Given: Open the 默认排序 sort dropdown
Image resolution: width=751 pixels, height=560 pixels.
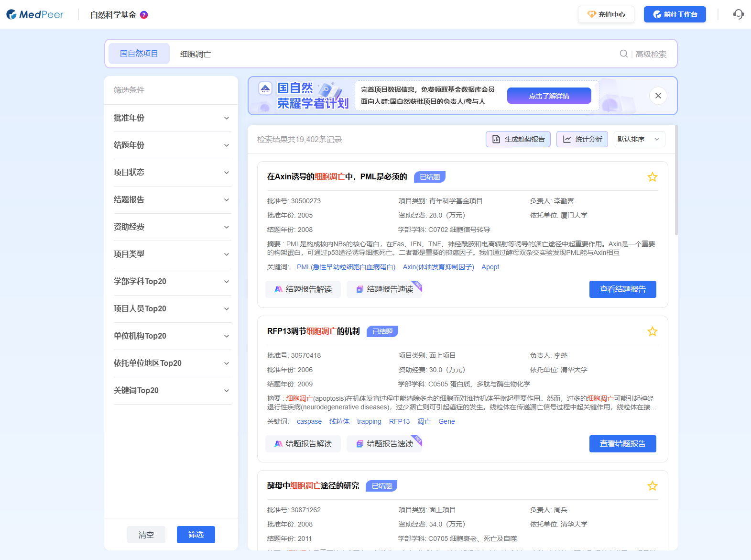Looking at the screenshot, I should coord(639,139).
